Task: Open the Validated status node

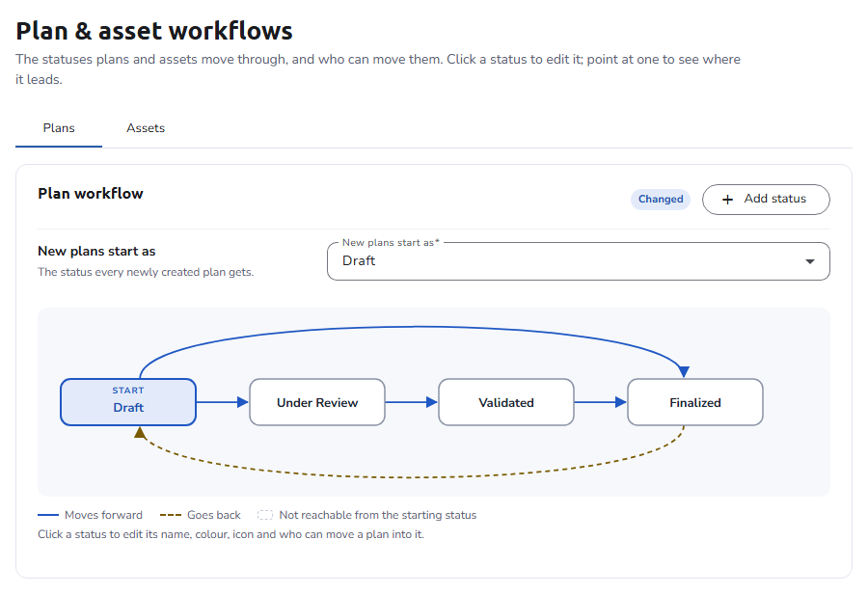Action: 506,402
